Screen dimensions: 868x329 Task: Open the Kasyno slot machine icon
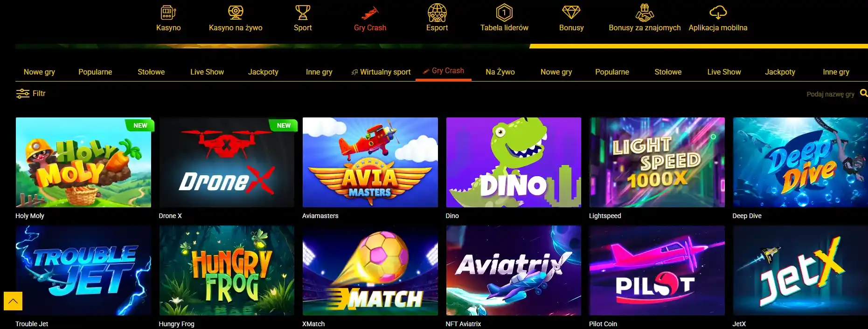pyautogui.click(x=168, y=12)
